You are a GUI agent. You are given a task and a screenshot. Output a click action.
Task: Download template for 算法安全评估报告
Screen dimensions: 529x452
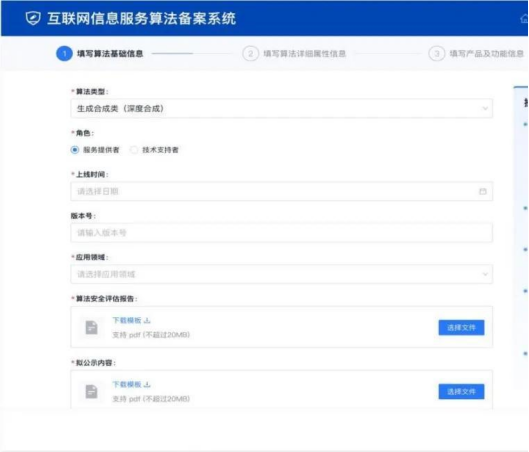tap(131, 320)
